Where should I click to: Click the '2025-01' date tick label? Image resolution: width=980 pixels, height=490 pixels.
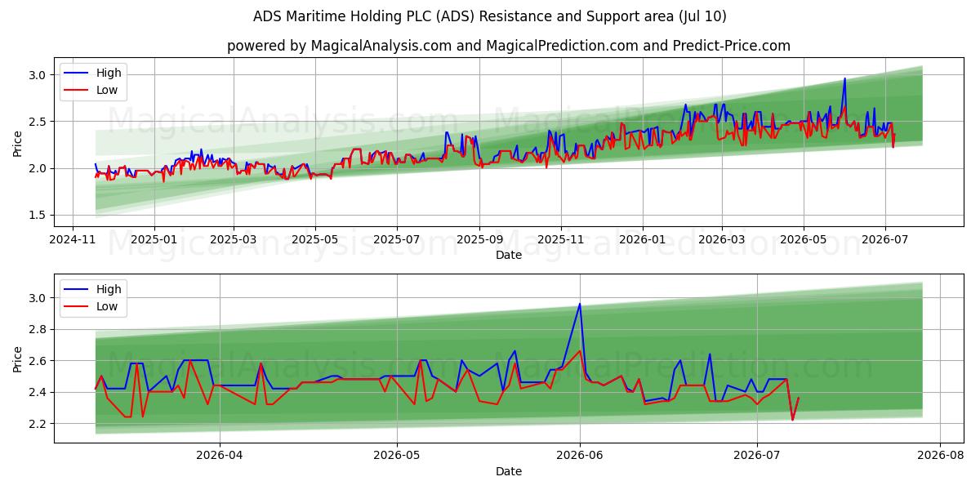(154, 240)
